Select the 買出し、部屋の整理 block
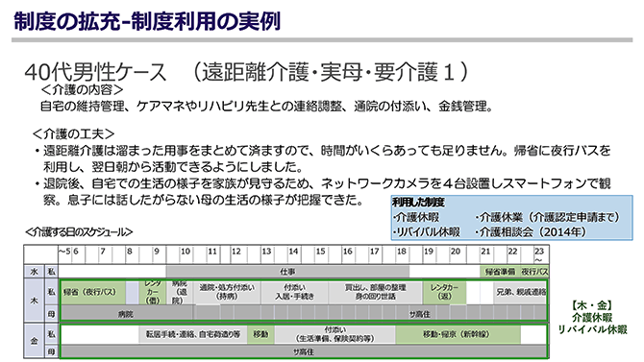This screenshot has width=644, height=362. tap(376, 292)
